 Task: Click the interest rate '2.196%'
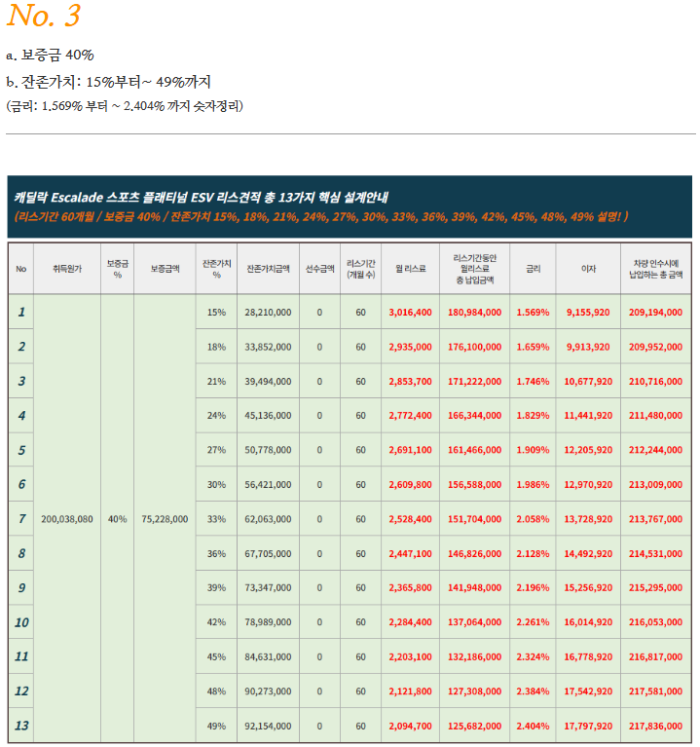[x=533, y=588]
